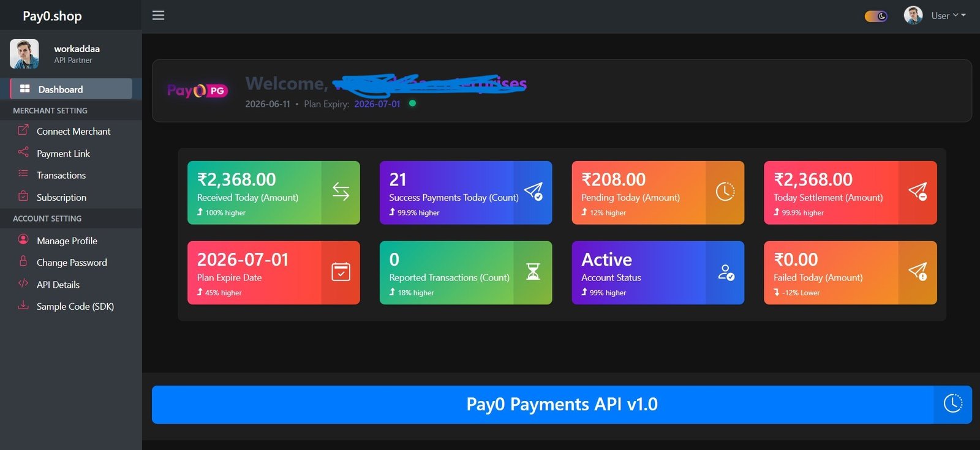
Task: Click the MERCHANT SETTING section header
Action: point(50,111)
